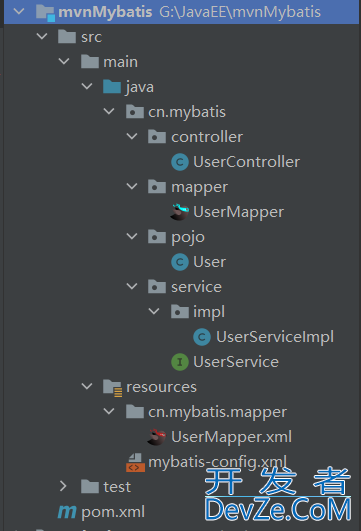This screenshot has height=531, width=361.
Task: Collapse the main folder chevron
Action: pyautogui.click(x=64, y=61)
